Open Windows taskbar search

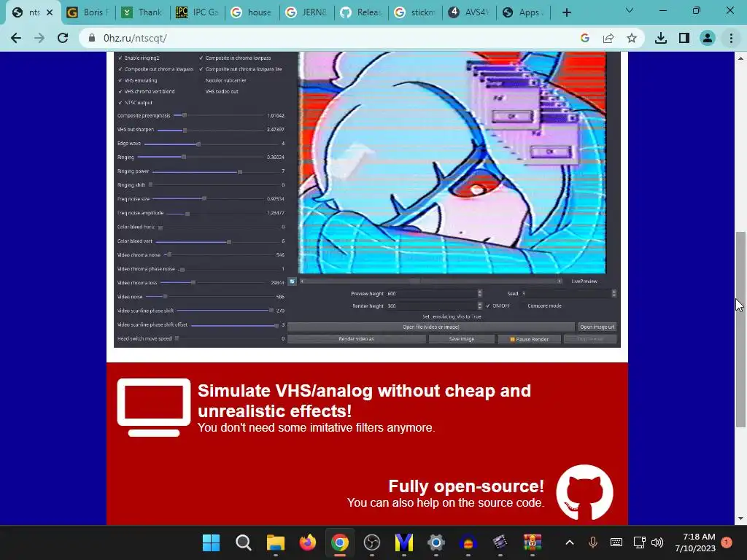244,542
